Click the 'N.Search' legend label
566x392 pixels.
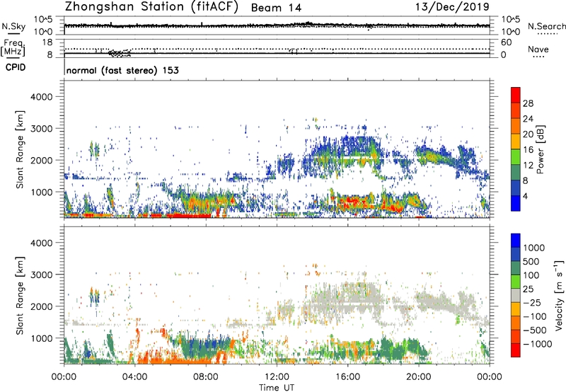pyautogui.click(x=546, y=26)
